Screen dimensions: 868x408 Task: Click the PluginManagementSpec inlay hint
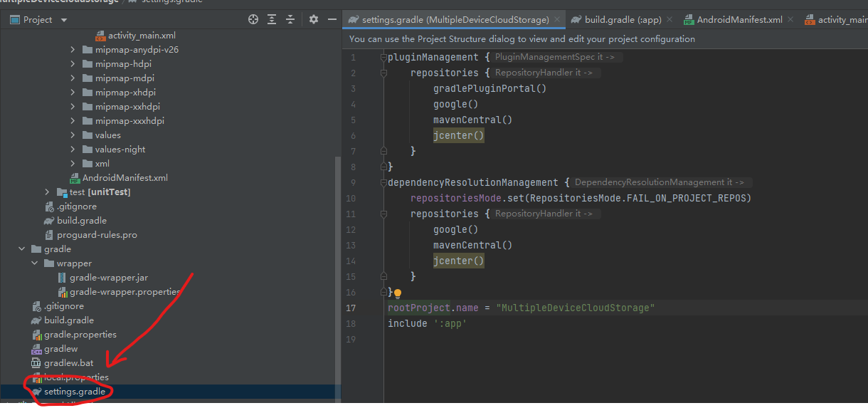(556, 57)
